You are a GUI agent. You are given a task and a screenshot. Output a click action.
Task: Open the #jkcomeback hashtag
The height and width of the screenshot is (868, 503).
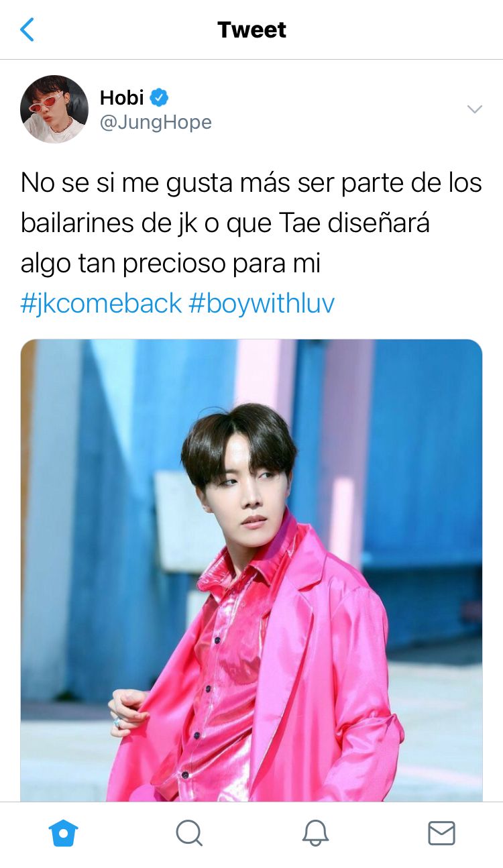click(x=101, y=304)
